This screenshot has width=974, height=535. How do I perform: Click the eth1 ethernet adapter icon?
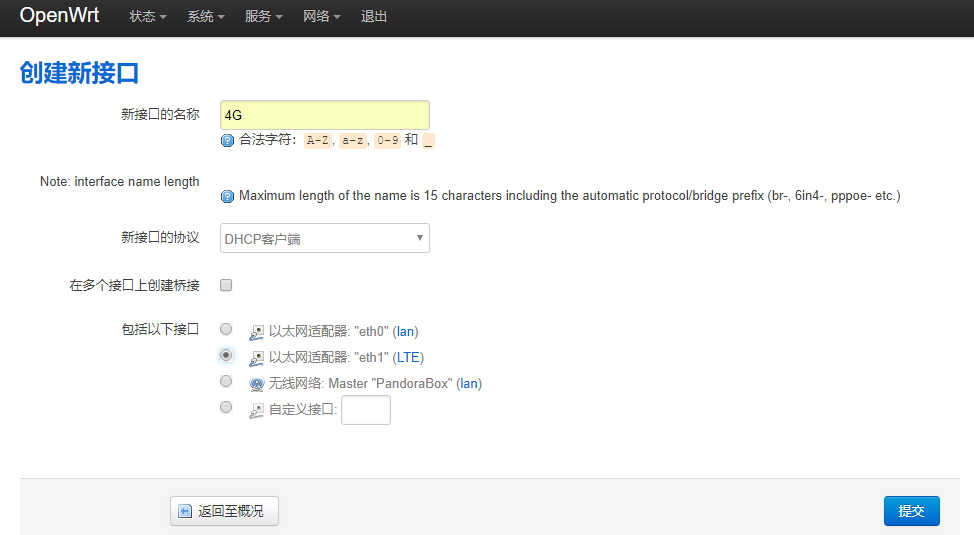coord(256,359)
